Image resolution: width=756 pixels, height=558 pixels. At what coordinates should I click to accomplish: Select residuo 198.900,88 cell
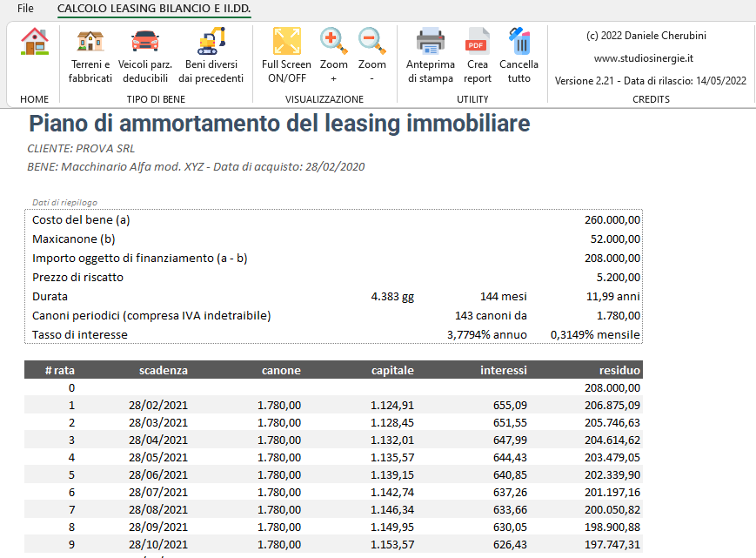coord(612,527)
